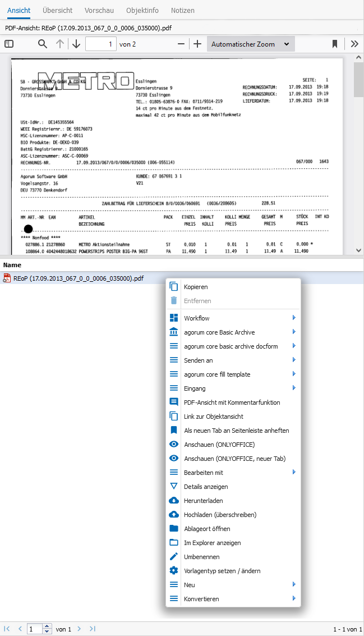This screenshot has width=364, height=636.
Task: Click eye icon for ONLYOFFICE neuer Tab
Action: point(174,458)
